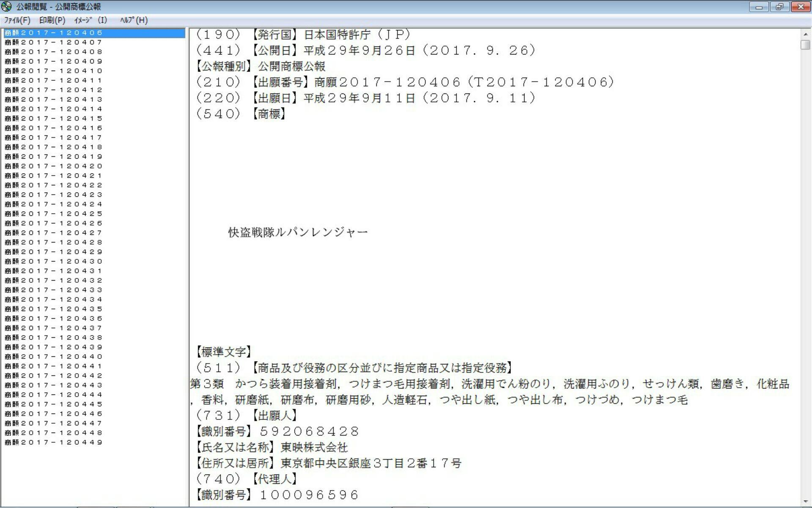
Task: Open the ファイル(F) menu
Action: click(x=17, y=20)
